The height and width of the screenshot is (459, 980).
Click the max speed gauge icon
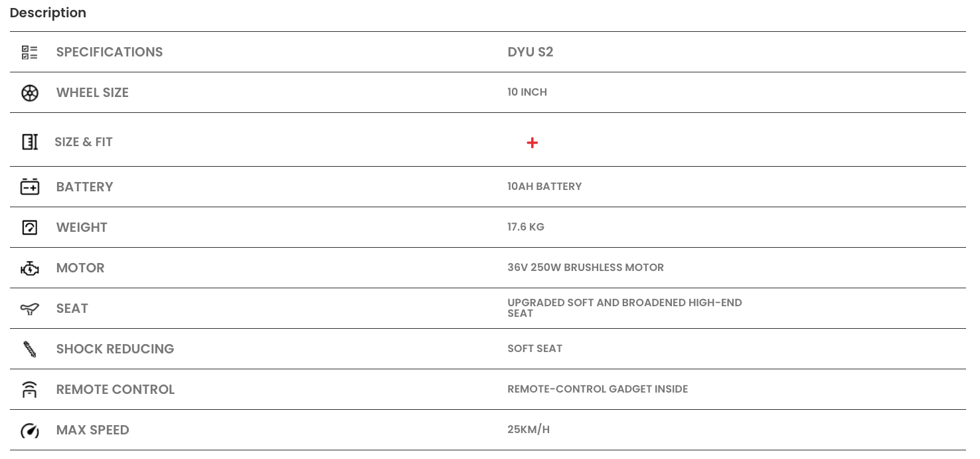pos(30,430)
